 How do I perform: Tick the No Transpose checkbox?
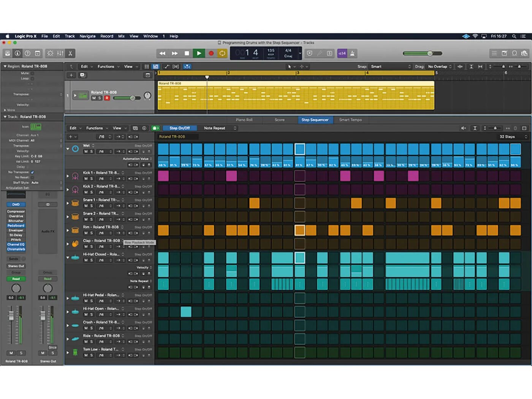pyautogui.click(x=32, y=172)
